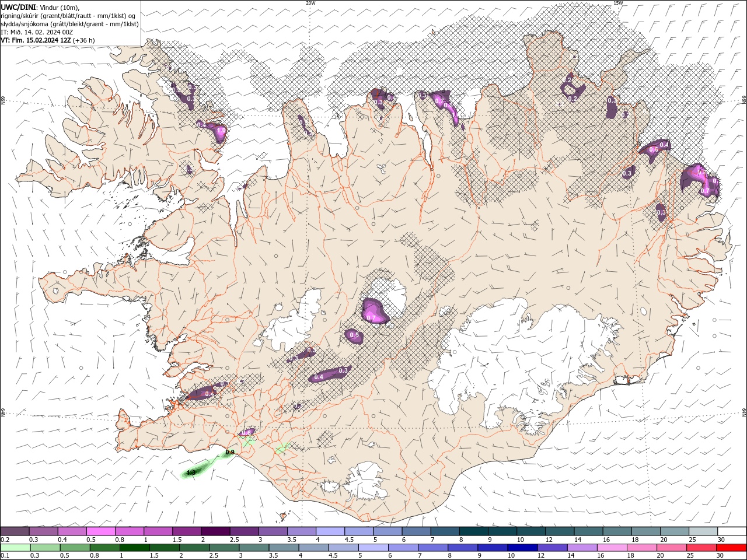Click the palest green 0.1 swatch in the lower rain scale
This screenshot has width=747, height=560.
15,548
